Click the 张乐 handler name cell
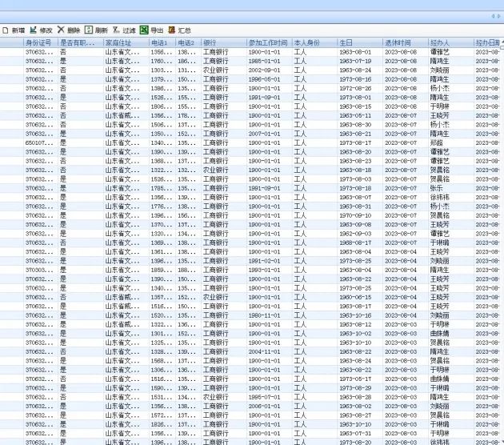504x445 pixels. tap(437, 188)
